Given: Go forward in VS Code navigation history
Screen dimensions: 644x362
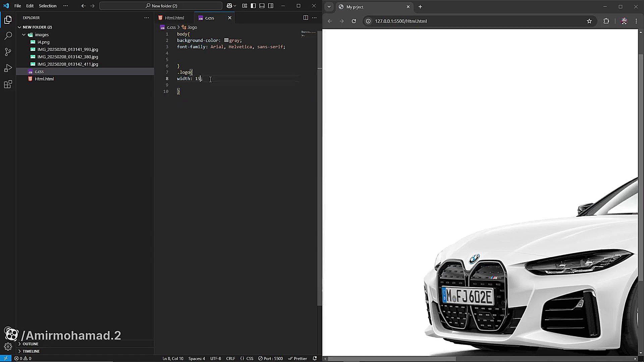Looking at the screenshot, I should coord(92,6).
